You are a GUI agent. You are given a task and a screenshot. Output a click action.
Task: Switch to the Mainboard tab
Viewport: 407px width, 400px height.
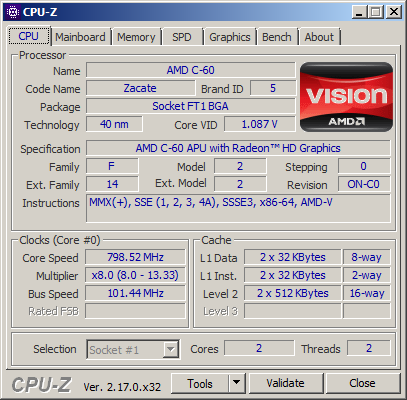pyautogui.click(x=80, y=37)
